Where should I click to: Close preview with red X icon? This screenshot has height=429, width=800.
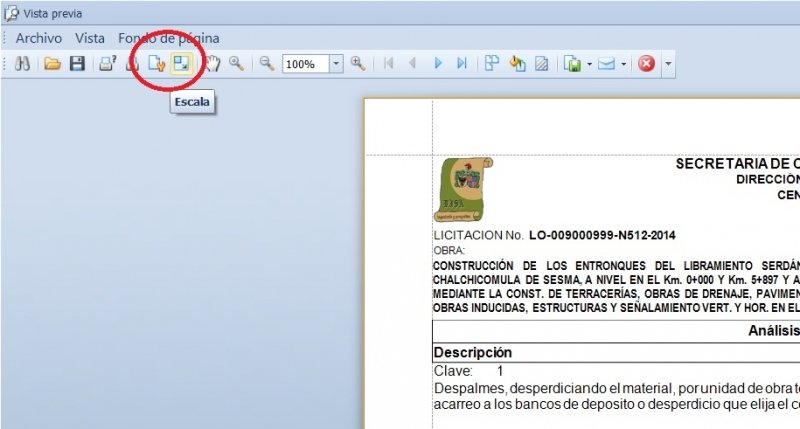click(x=646, y=64)
